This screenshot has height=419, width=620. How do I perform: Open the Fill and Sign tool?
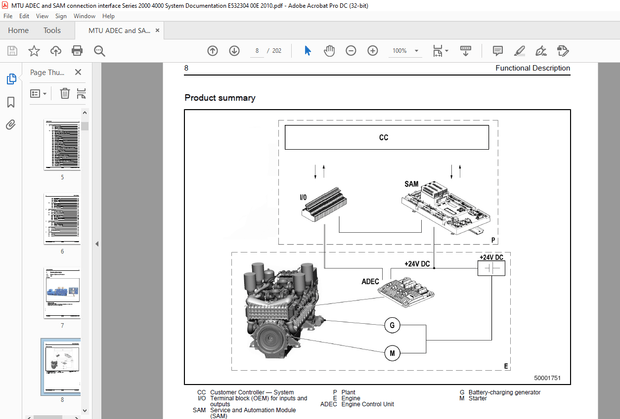coord(541,51)
